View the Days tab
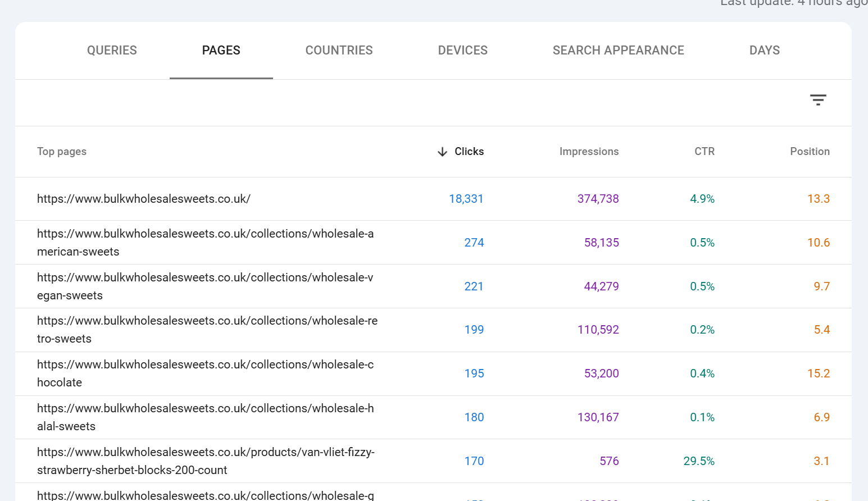 pos(764,51)
